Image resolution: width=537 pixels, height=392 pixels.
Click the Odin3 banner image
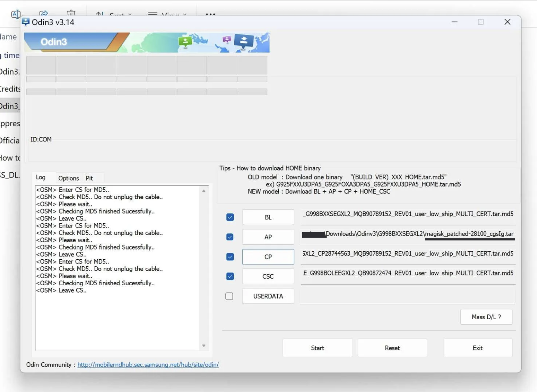147,42
